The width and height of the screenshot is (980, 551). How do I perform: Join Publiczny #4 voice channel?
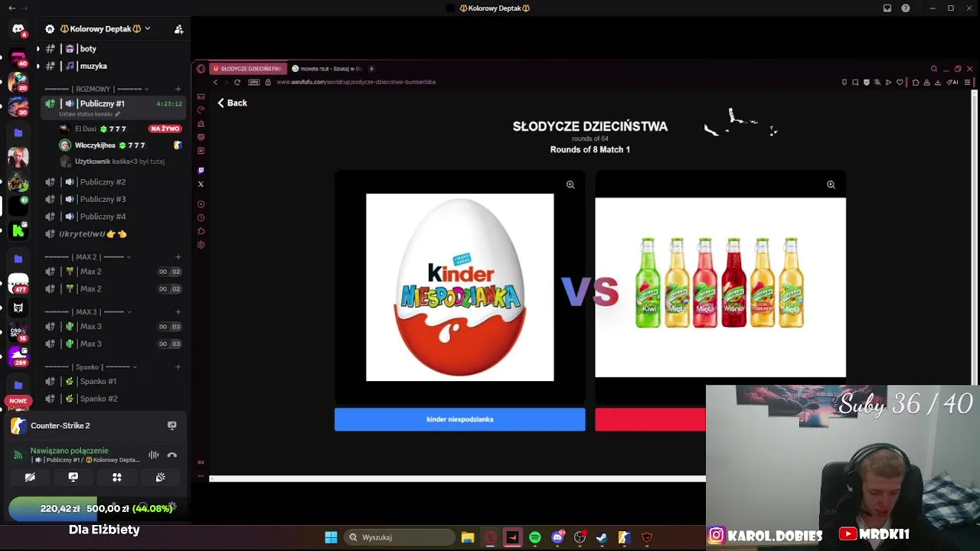point(103,217)
